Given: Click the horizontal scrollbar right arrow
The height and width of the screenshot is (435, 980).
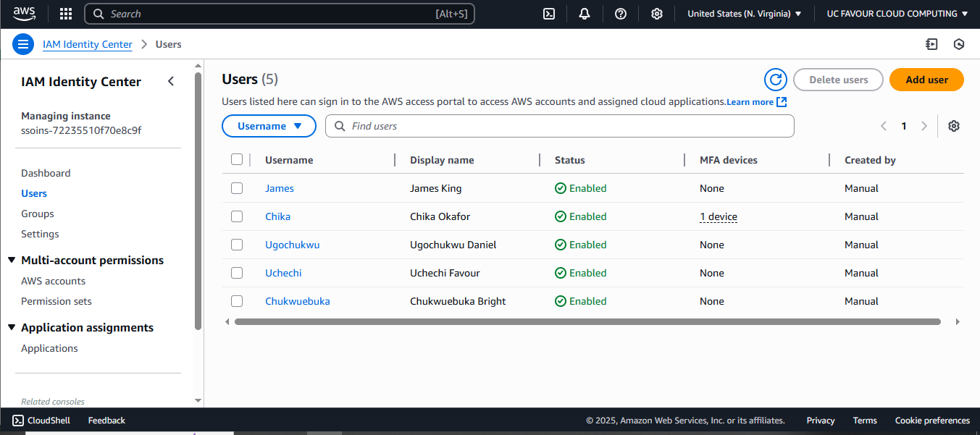Looking at the screenshot, I should (958, 321).
